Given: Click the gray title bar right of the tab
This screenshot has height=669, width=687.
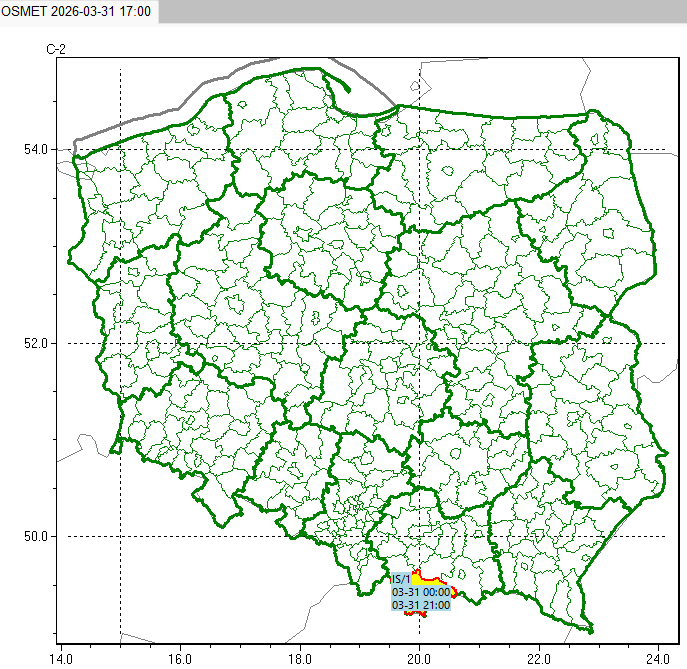Looking at the screenshot, I should coord(420,10).
